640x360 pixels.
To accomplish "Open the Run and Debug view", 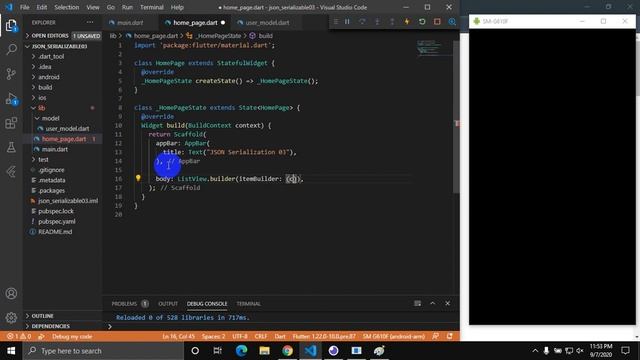I will point(11,99).
